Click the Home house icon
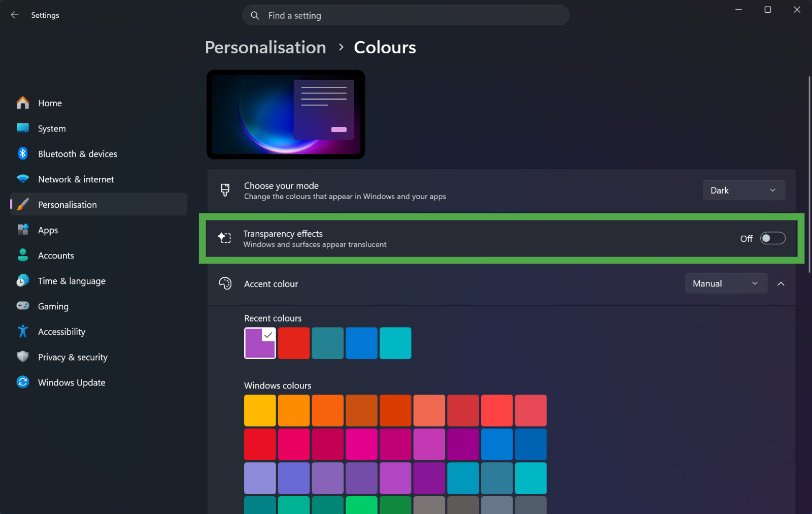 23,103
